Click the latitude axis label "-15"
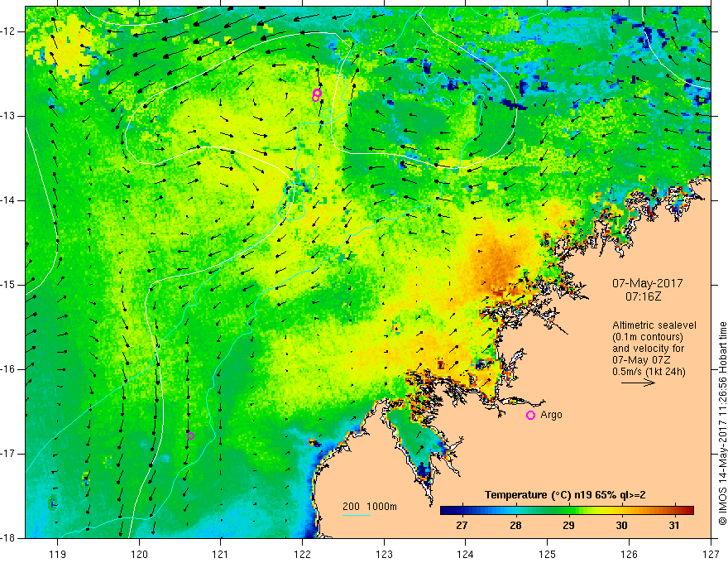The image size is (728, 563). point(8,285)
